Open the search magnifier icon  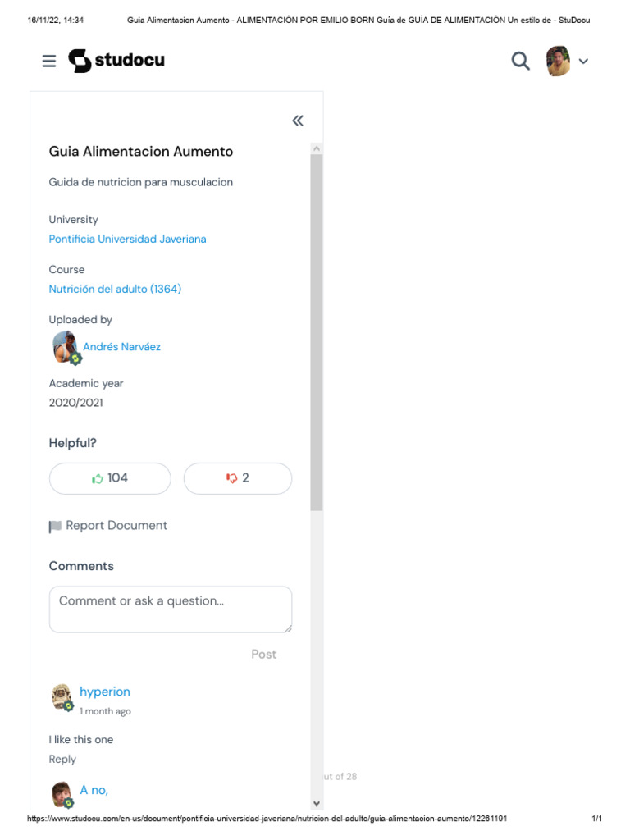520,62
